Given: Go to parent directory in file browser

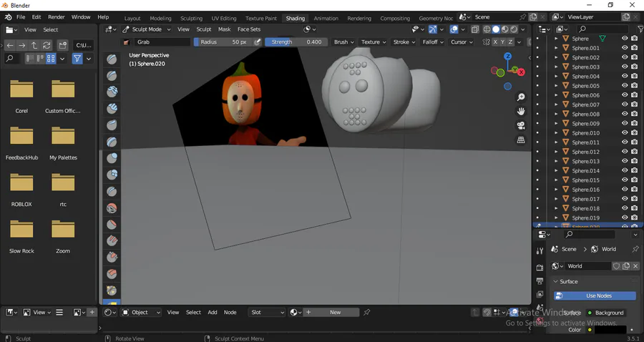Looking at the screenshot, I should [x=34, y=45].
